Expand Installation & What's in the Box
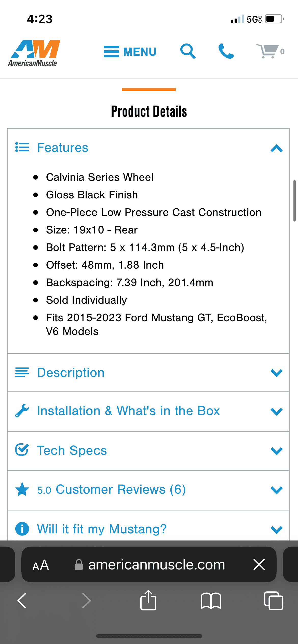298x644 pixels. tap(148, 412)
